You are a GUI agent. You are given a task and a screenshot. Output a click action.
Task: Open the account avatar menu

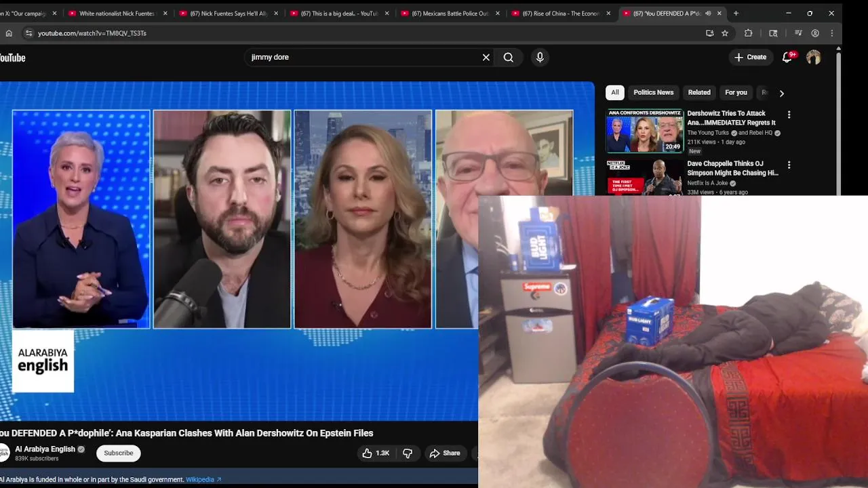813,58
